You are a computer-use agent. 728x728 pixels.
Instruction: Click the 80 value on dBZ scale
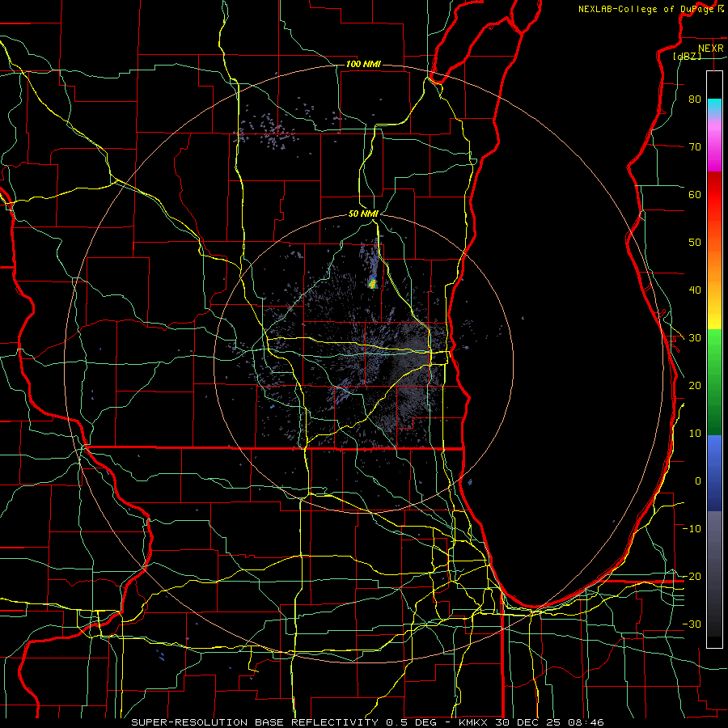click(x=695, y=99)
